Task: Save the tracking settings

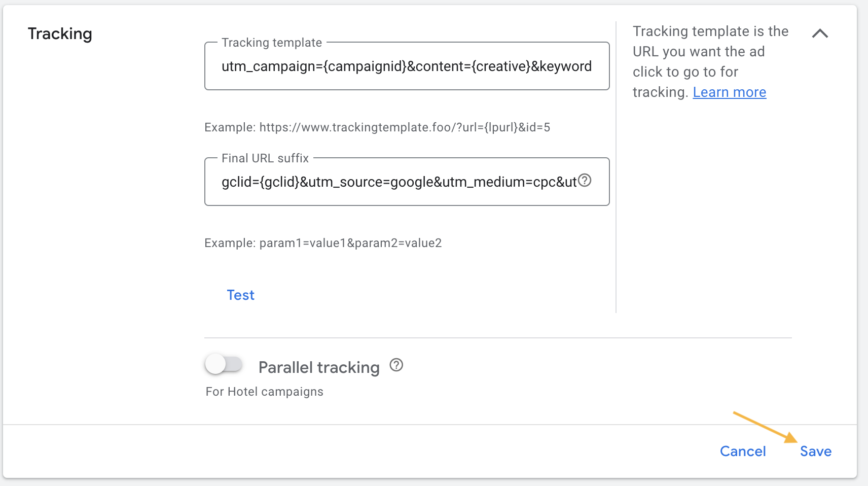Action: [x=816, y=452]
